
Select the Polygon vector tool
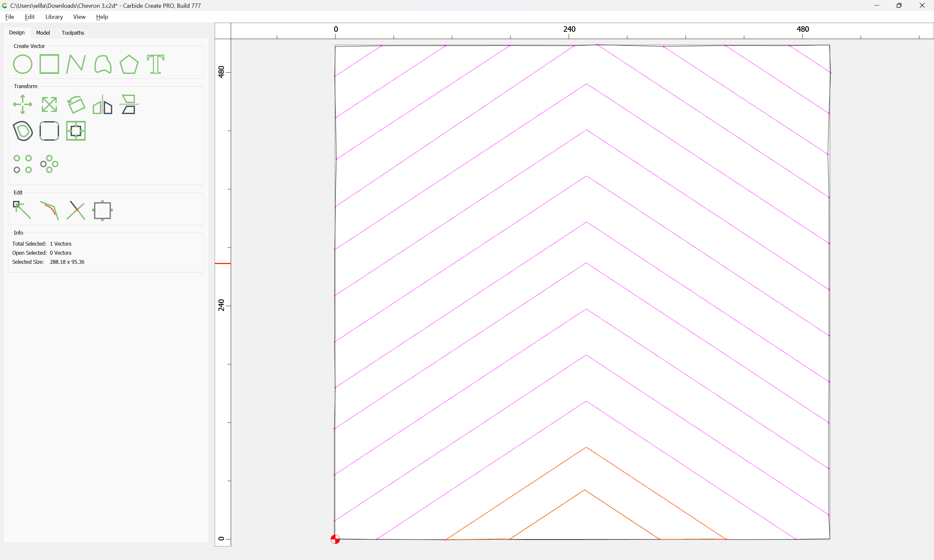pyautogui.click(x=129, y=64)
